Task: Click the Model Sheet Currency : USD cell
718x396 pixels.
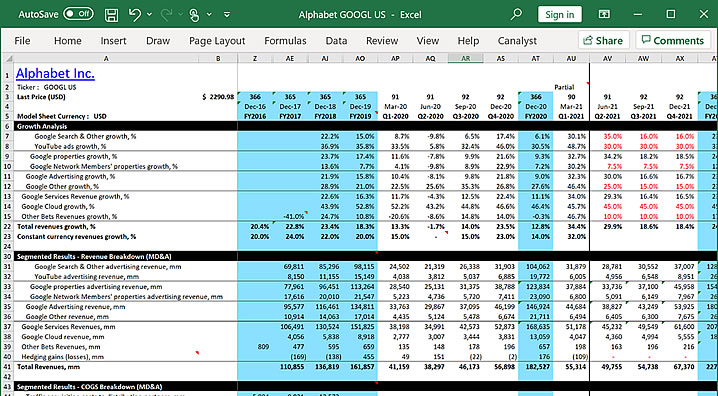Action: pyautogui.click(x=61, y=116)
